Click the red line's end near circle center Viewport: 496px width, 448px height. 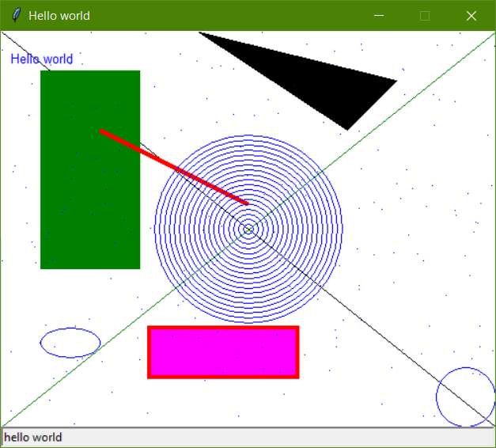click(x=246, y=203)
